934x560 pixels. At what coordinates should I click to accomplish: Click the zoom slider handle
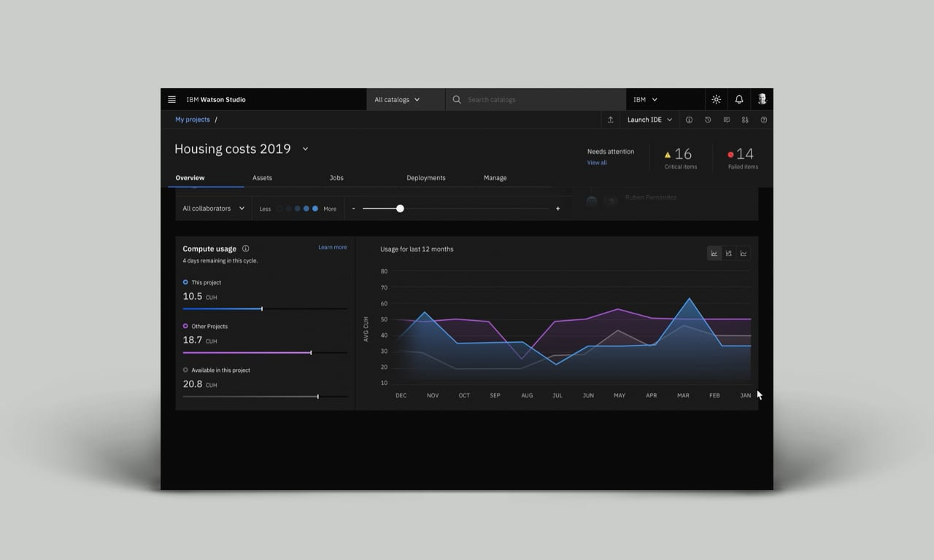point(400,209)
